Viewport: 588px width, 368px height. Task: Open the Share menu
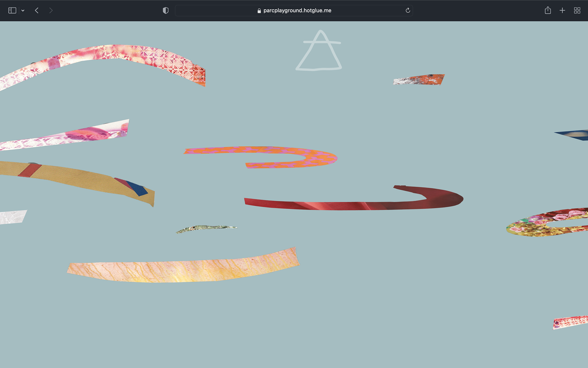(548, 10)
